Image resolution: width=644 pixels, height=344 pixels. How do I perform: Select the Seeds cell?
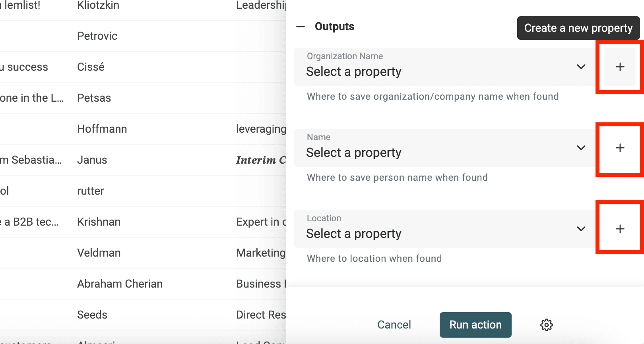click(x=92, y=315)
